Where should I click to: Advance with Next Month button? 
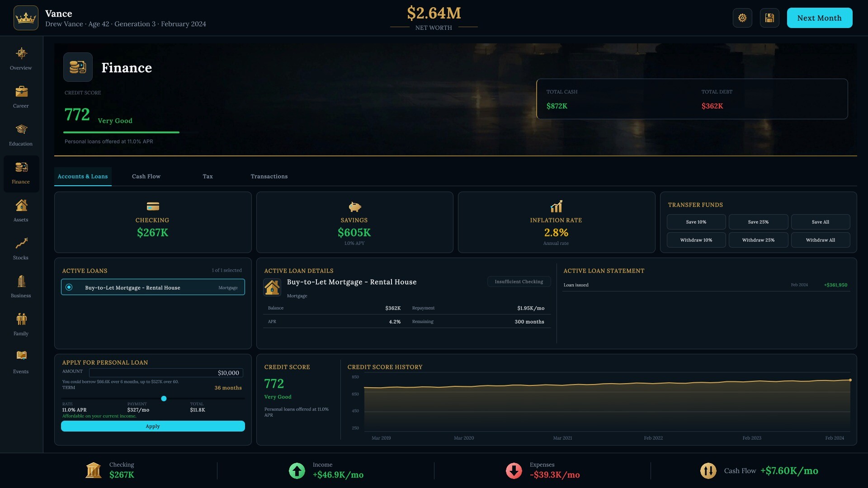819,18
